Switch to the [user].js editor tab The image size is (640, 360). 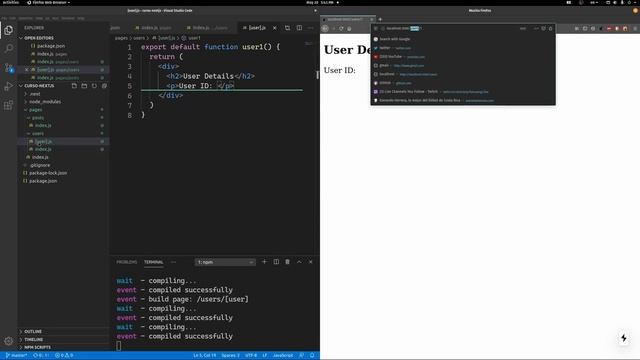(x=257, y=28)
